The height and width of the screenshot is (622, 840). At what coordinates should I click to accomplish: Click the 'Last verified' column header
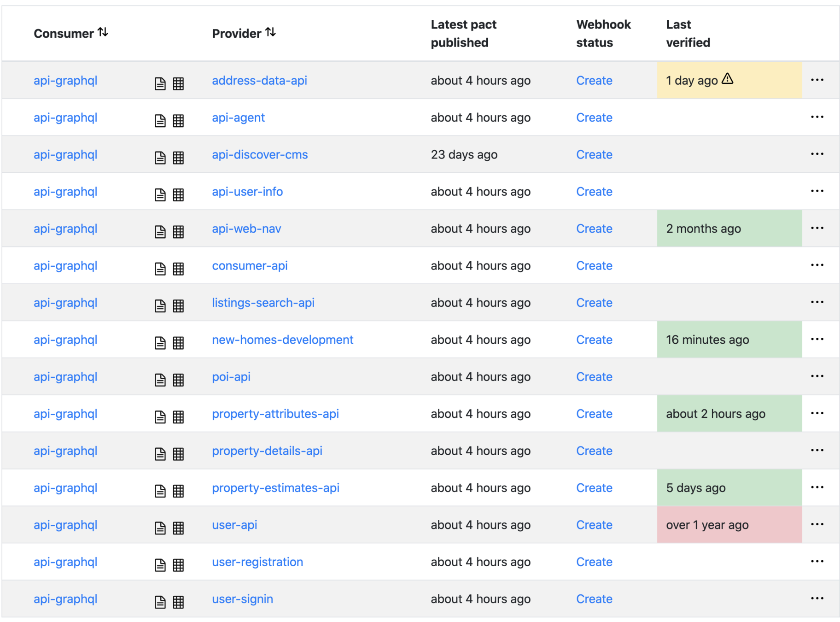[x=688, y=33]
